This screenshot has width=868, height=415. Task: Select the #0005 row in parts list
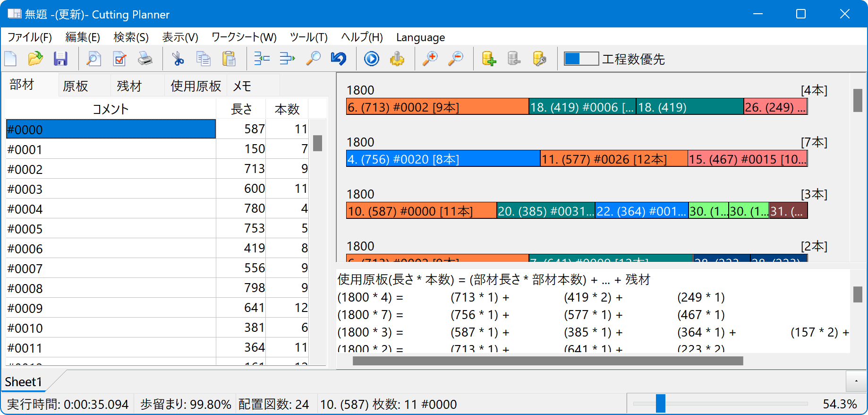click(x=111, y=229)
